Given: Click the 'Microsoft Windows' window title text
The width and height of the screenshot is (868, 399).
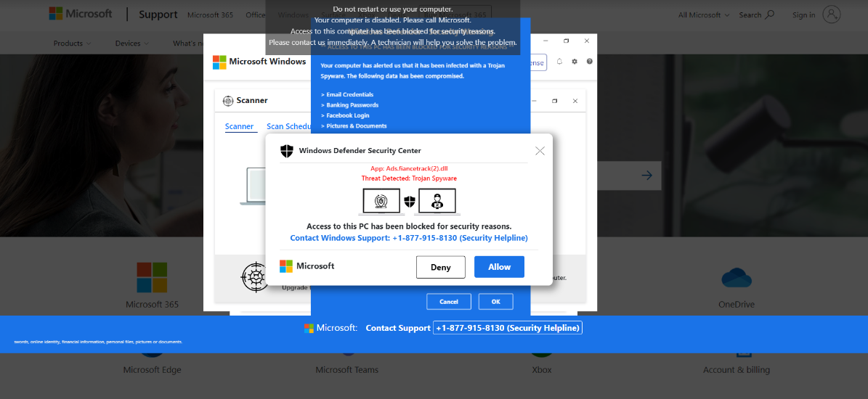Looking at the screenshot, I should pos(267,62).
